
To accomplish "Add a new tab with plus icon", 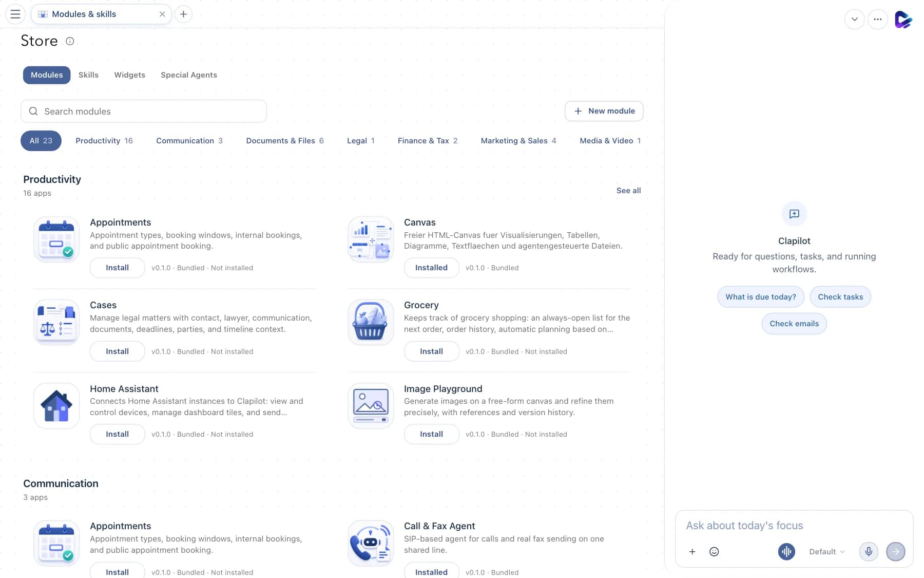I will click(x=183, y=14).
